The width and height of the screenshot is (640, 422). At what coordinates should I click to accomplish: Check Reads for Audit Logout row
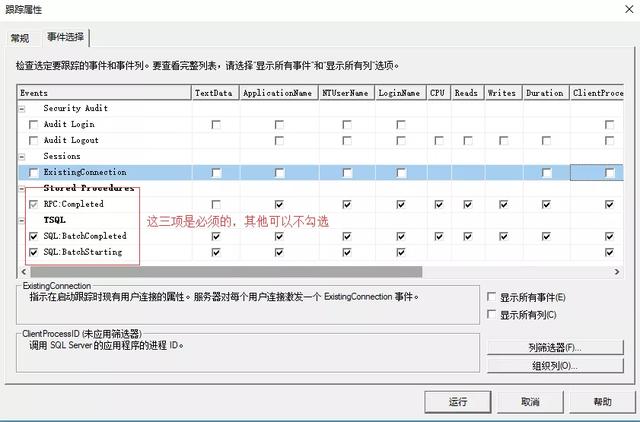click(x=468, y=141)
